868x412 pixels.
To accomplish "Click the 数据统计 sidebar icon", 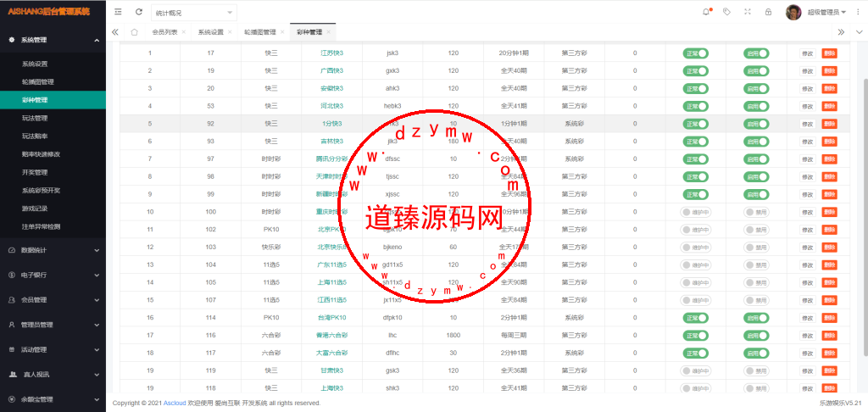I will (x=12, y=250).
